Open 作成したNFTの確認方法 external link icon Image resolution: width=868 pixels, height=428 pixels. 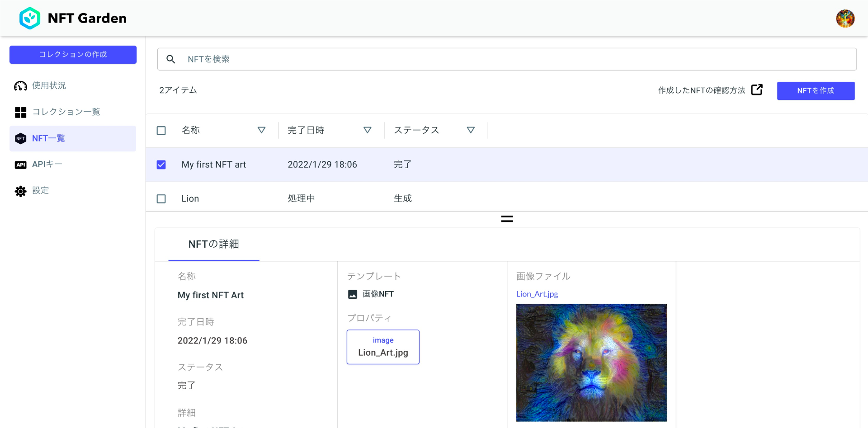coord(757,89)
